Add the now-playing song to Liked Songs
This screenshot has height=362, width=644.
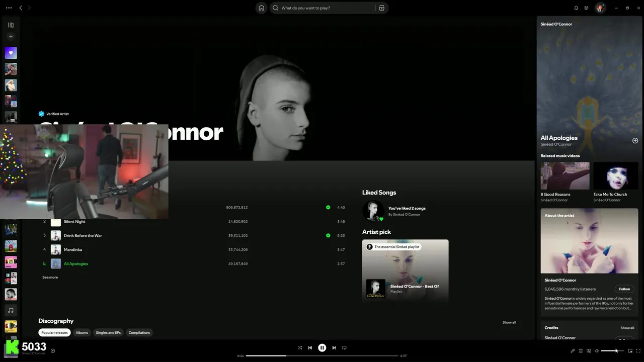(53, 350)
